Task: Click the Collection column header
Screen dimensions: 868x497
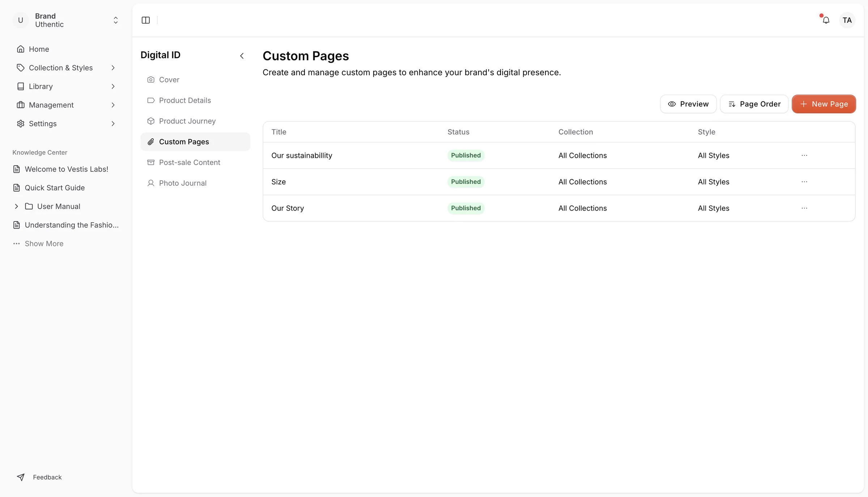Action: pyautogui.click(x=575, y=132)
